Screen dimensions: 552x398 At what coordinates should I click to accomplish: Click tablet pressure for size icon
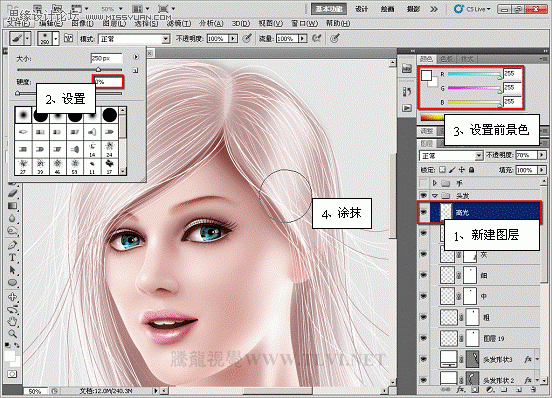(334, 38)
